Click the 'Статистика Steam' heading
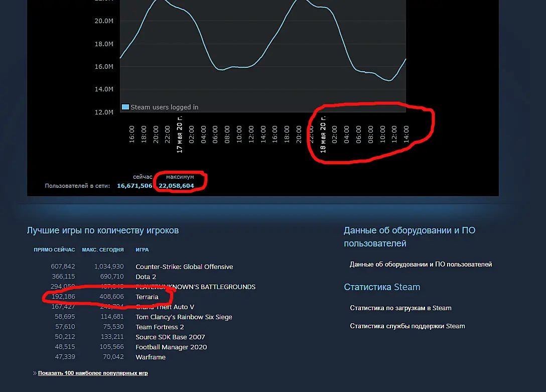 coord(382,287)
